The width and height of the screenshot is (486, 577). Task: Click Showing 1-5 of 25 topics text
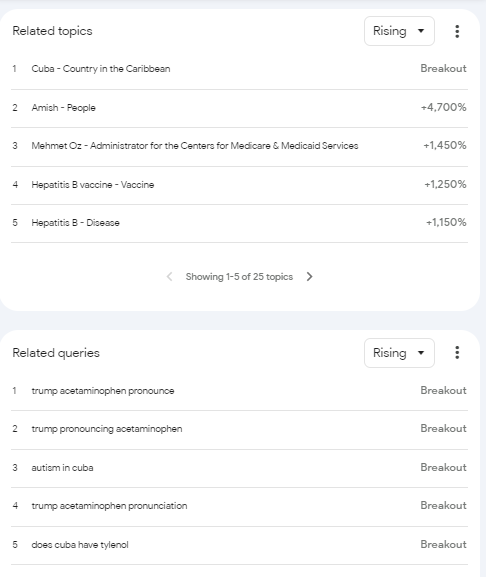239,277
